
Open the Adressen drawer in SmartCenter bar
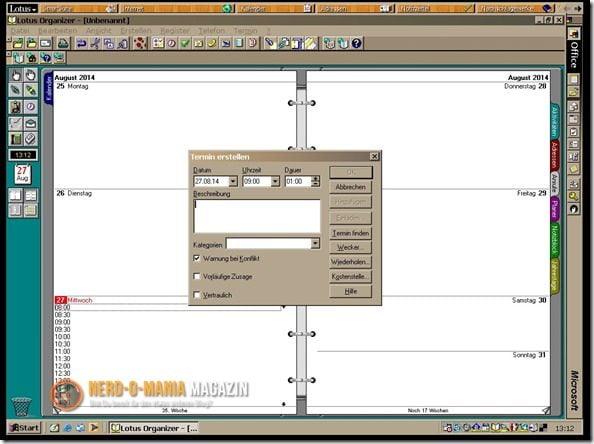click(x=356, y=8)
